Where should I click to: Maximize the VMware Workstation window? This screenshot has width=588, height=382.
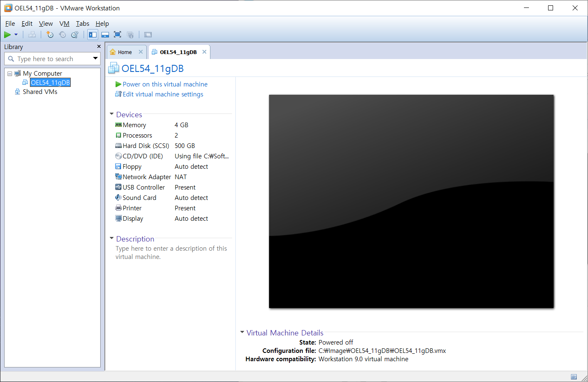pos(551,8)
